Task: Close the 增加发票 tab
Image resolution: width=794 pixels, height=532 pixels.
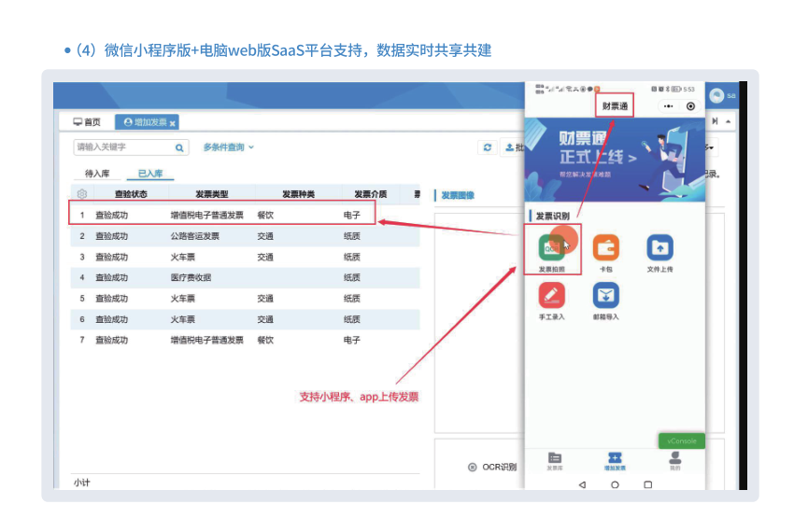Action: (x=173, y=122)
